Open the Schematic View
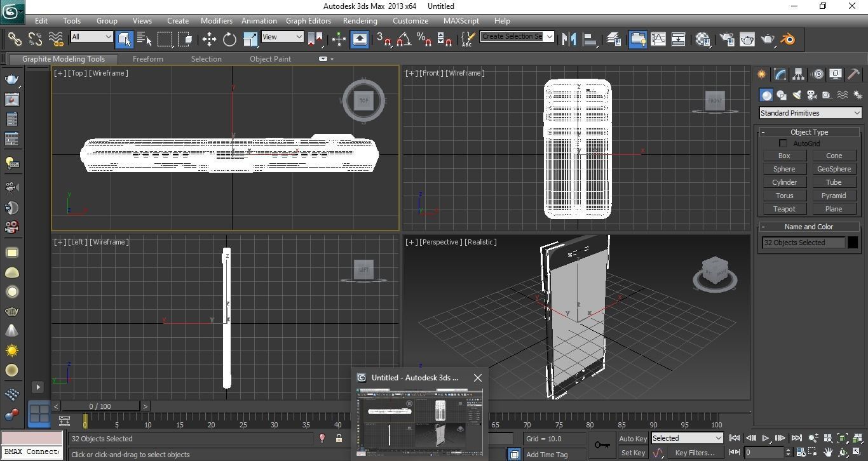Screen dimensions: 868x461 (678, 39)
